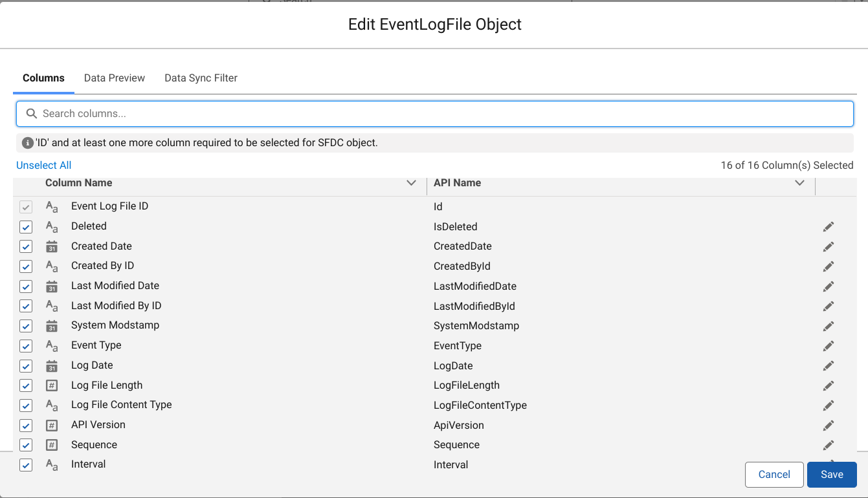Screen dimensions: 868x498
Task: Click the pencil icon for Sequence row
Action: pos(829,445)
